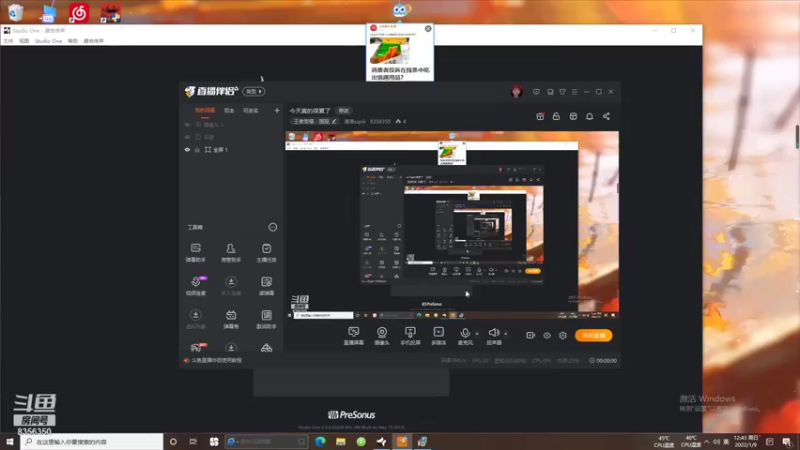
Task: Click the streamer avatar in title bar
Action: pyautogui.click(x=516, y=92)
